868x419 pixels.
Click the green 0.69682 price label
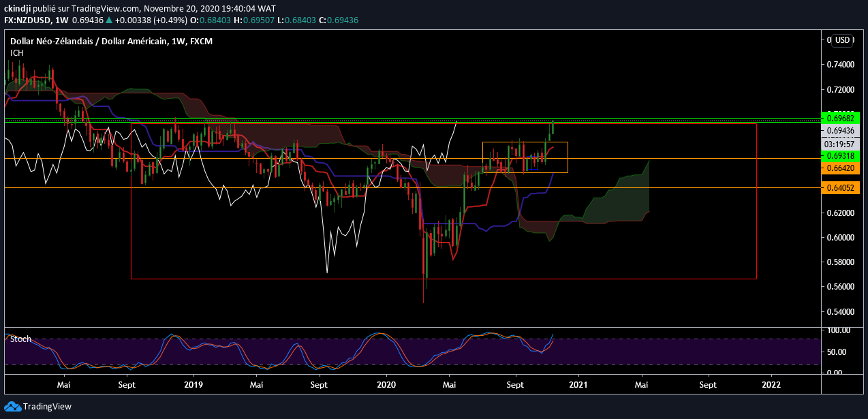(x=841, y=118)
